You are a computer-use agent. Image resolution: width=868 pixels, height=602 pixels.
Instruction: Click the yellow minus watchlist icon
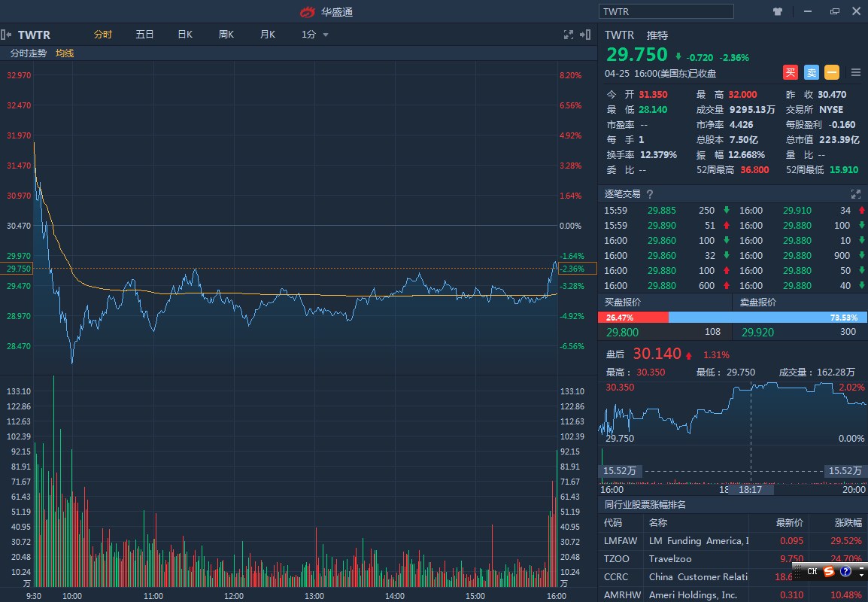832,72
